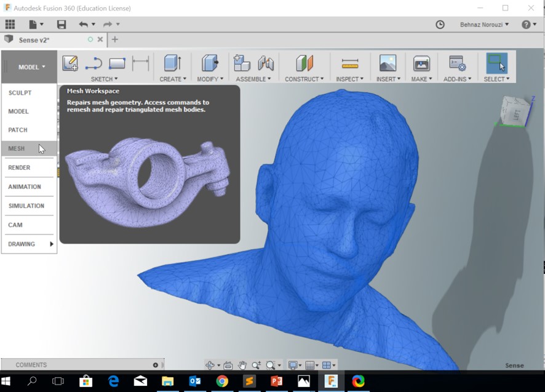Viewport: 545px width, 392px height.
Task: Undo the last action
Action: [x=84, y=25]
